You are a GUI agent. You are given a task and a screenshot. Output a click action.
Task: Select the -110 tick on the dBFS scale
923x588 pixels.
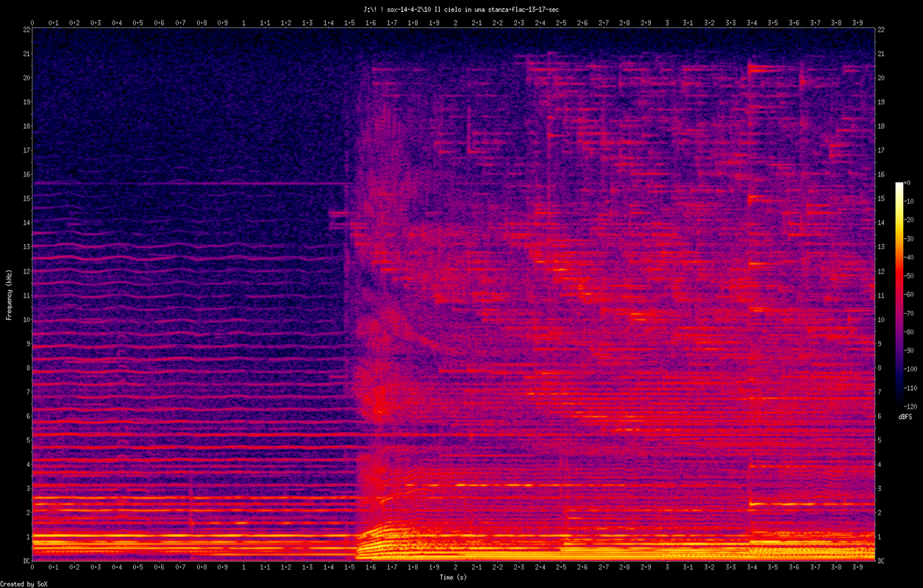click(x=911, y=387)
